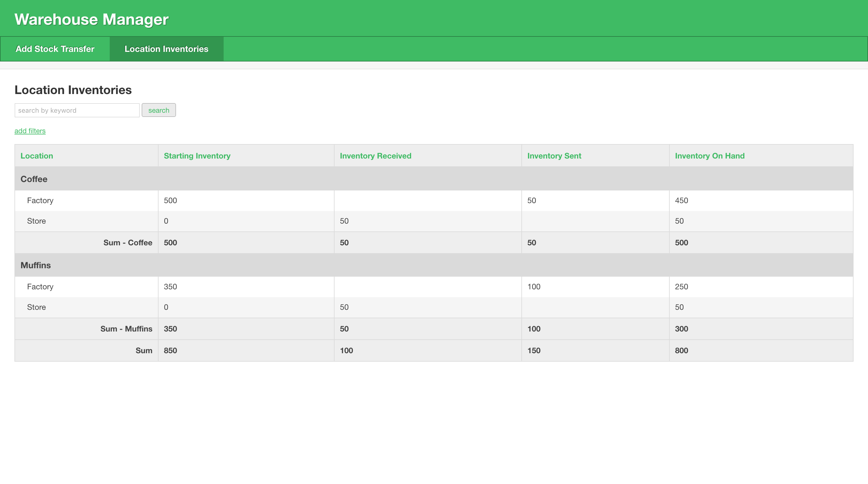
Task: Focus the search by keyword field
Action: pyautogui.click(x=77, y=110)
